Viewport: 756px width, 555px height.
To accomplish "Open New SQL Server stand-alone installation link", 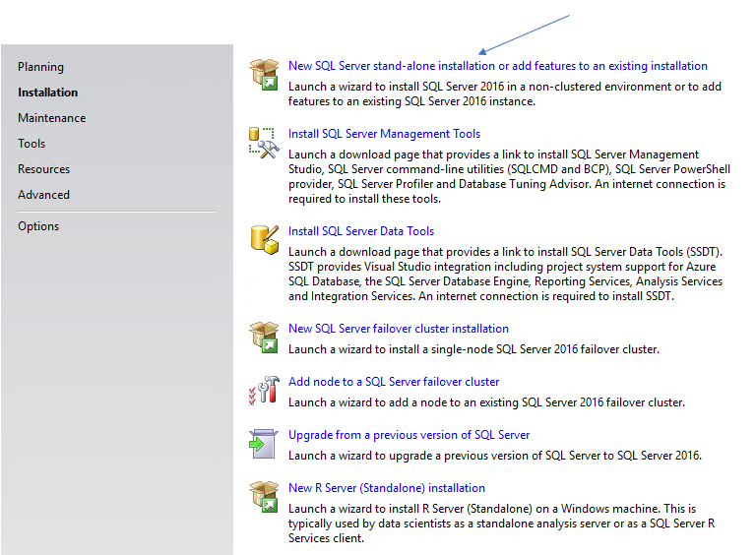I will click(x=497, y=66).
